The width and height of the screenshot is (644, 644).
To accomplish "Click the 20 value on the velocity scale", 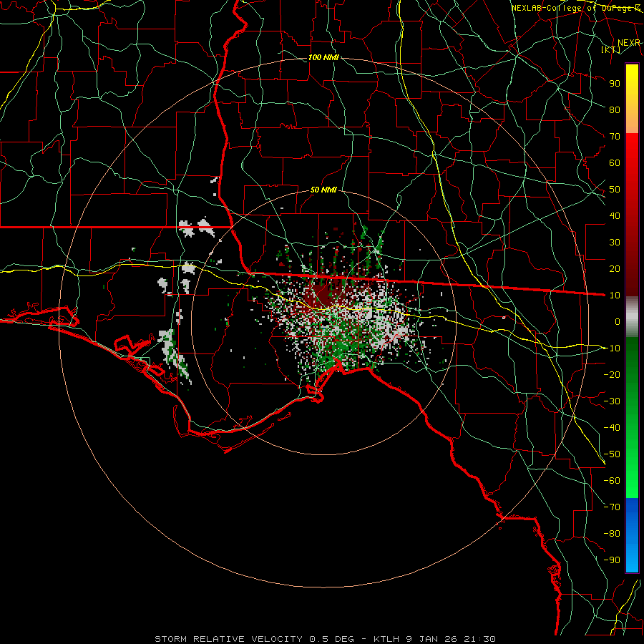I will [615, 268].
